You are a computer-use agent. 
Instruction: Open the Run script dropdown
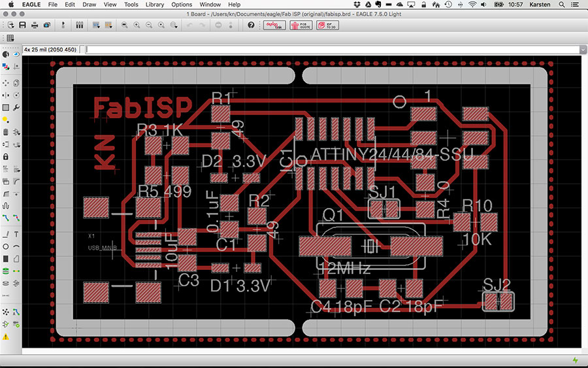[x=97, y=25]
